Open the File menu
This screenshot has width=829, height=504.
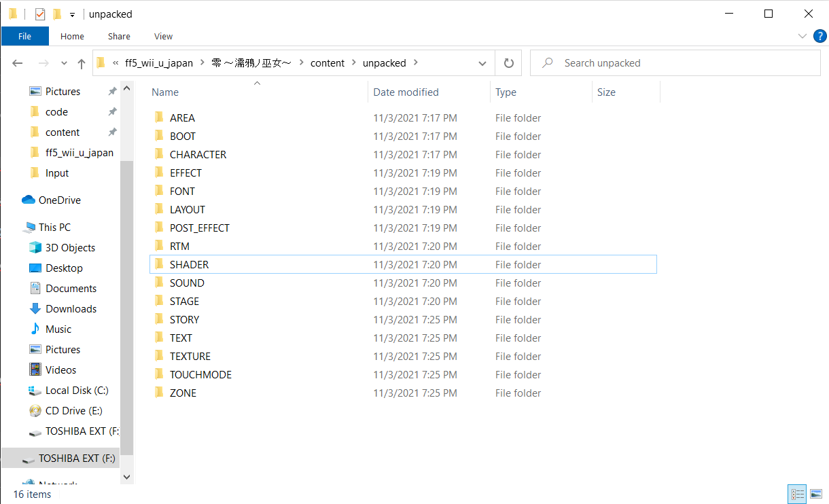[x=25, y=36]
